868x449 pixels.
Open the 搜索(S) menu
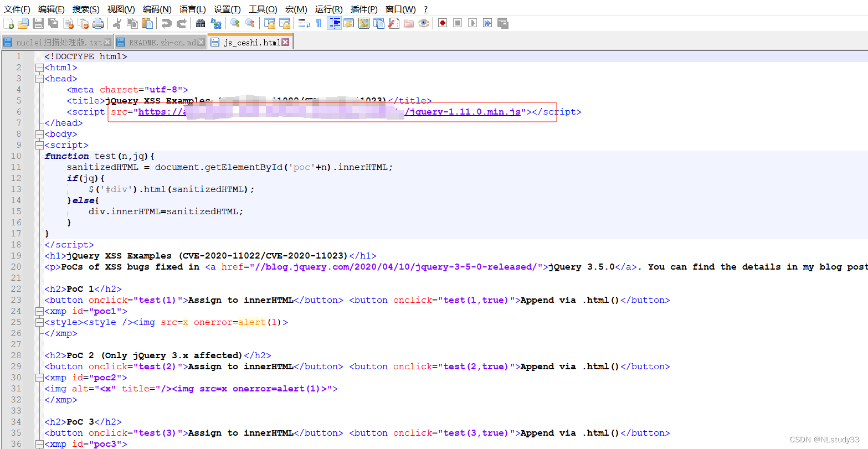tap(86, 9)
